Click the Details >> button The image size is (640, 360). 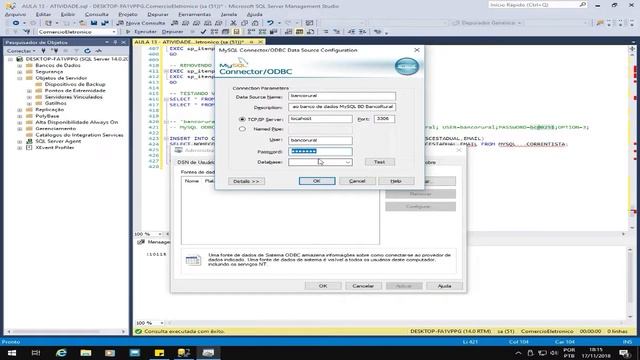[x=246, y=181]
